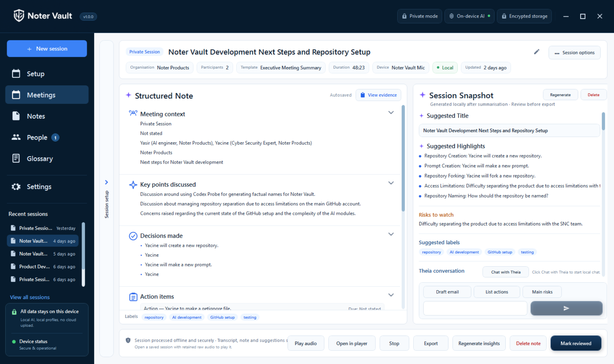Click the Meeting context people icon
614x364 pixels.
coord(133,113)
